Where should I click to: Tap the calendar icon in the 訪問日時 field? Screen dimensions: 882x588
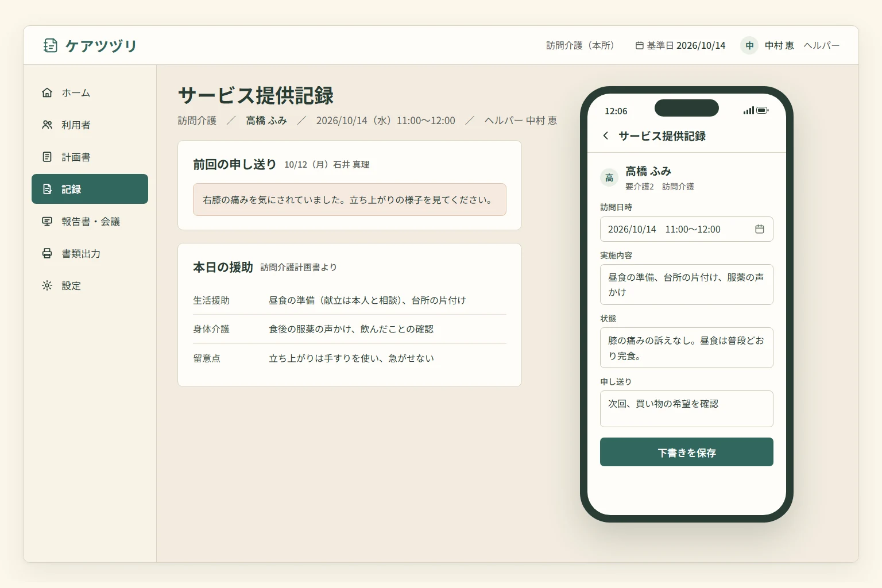[x=760, y=229]
